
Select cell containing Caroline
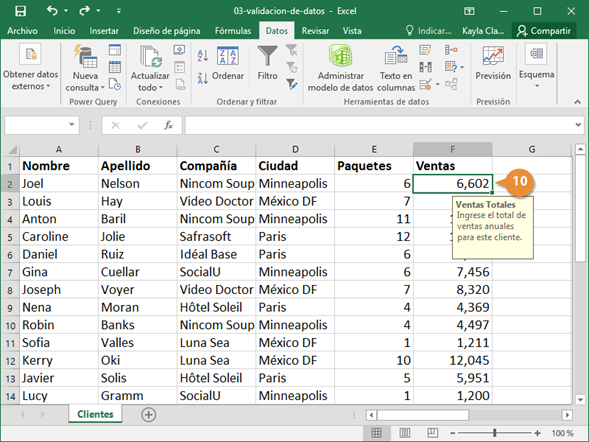pyautogui.click(x=59, y=237)
